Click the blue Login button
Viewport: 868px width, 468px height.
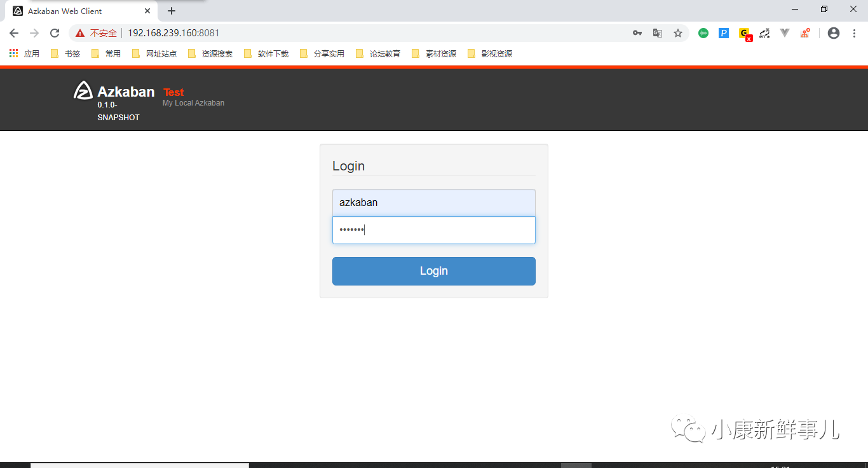[434, 271]
